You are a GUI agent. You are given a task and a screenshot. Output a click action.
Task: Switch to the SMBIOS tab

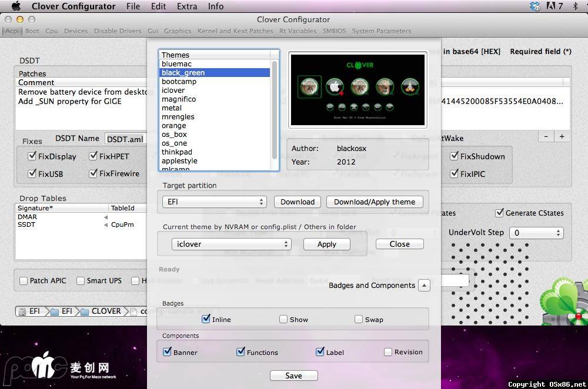coord(334,31)
